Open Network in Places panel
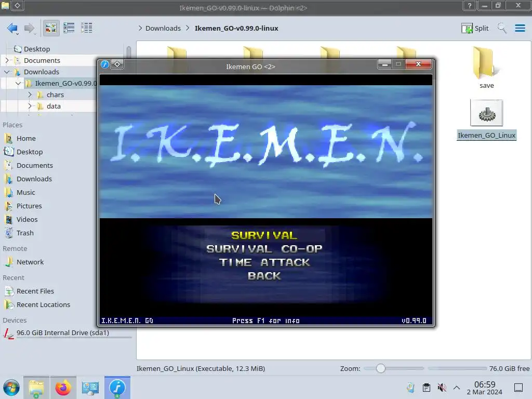Screen dimensions: 532x399 30,262
